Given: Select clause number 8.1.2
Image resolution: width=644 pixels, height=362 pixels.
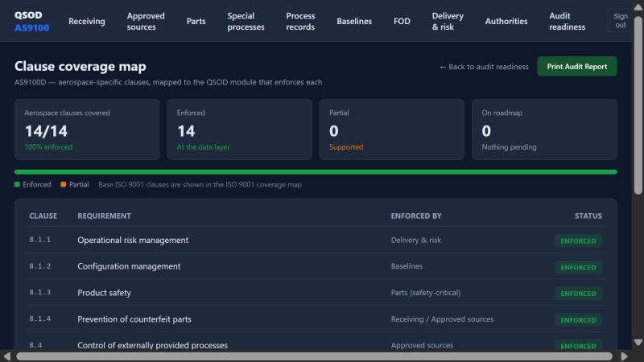Looking at the screenshot, I should (39, 266).
